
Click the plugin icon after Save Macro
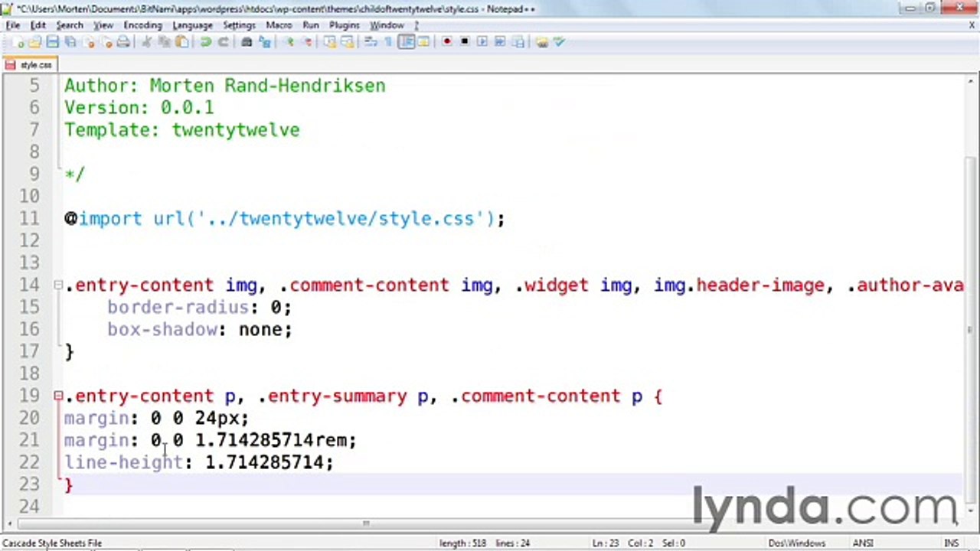pyautogui.click(x=541, y=42)
